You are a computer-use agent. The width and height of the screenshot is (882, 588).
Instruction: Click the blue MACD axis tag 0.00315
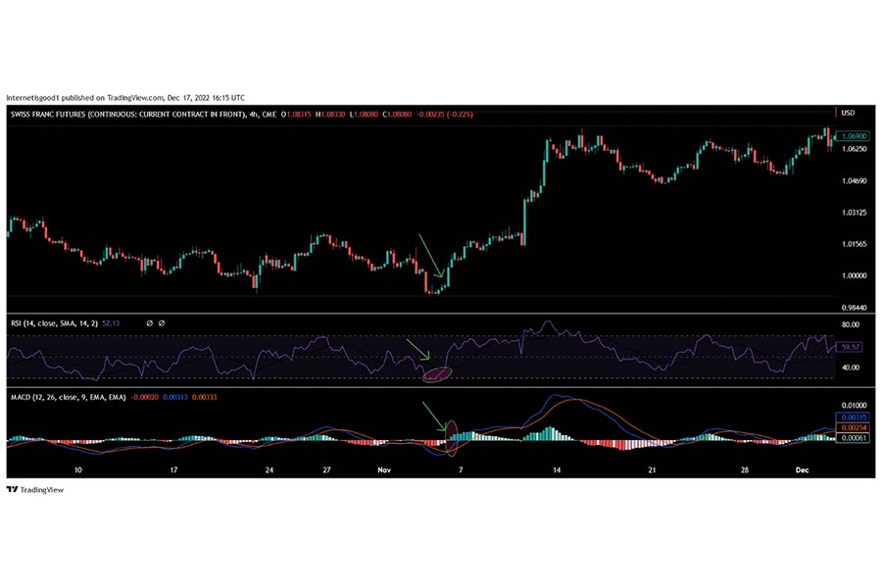tap(854, 416)
